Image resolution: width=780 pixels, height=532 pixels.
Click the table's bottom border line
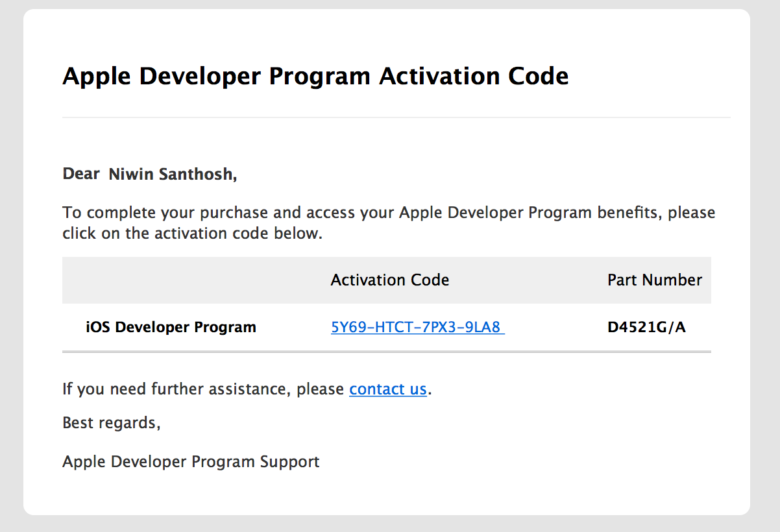pos(386,352)
